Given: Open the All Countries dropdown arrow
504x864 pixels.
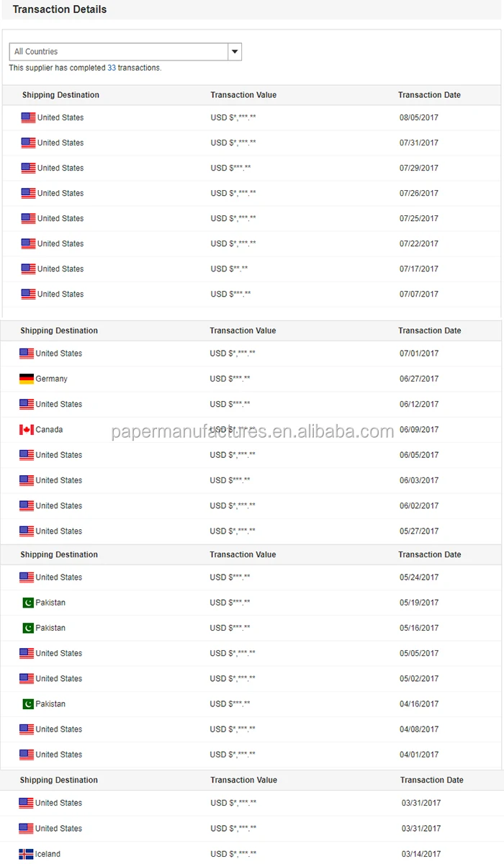Looking at the screenshot, I should [x=235, y=52].
